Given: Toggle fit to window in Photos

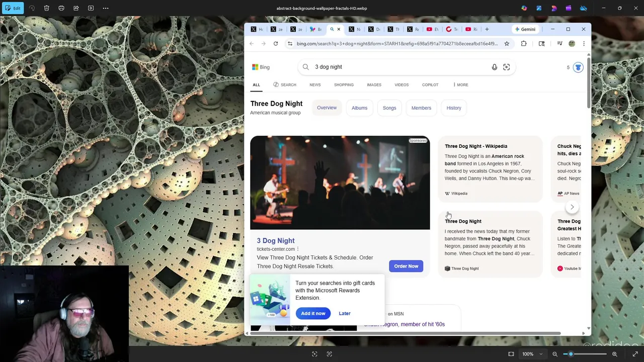Looking at the screenshot, I should pos(511,354).
